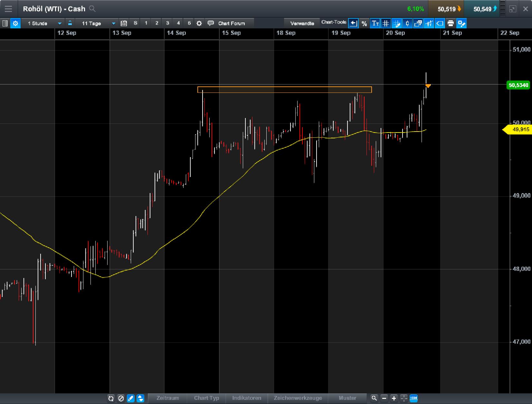Select the magnifier zoom tool
The width and height of the screenshot is (532, 404).
(x=374, y=398)
